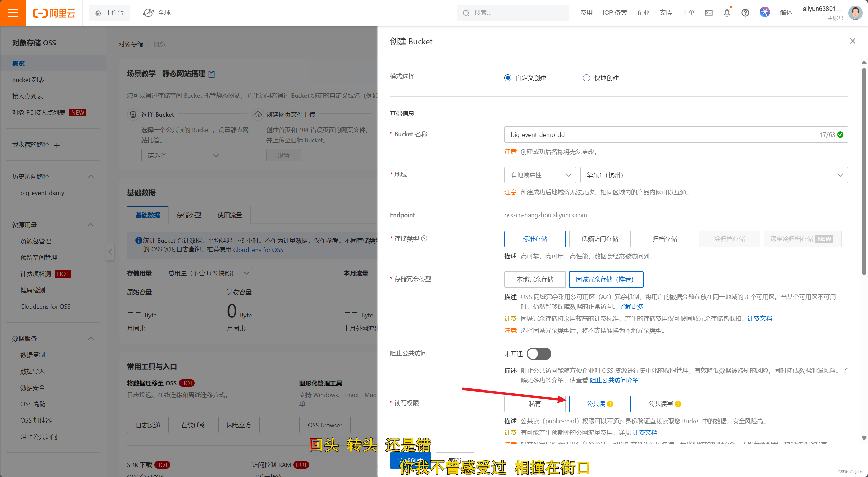Click the upload web files step icon
This screenshot has height=477, width=868.
point(258,114)
